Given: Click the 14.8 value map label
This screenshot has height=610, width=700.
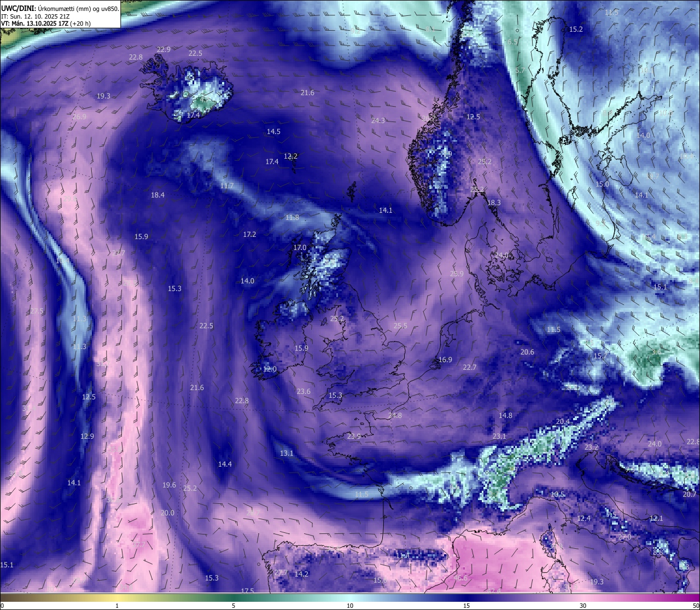Looking at the screenshot, I should [505, 415].
